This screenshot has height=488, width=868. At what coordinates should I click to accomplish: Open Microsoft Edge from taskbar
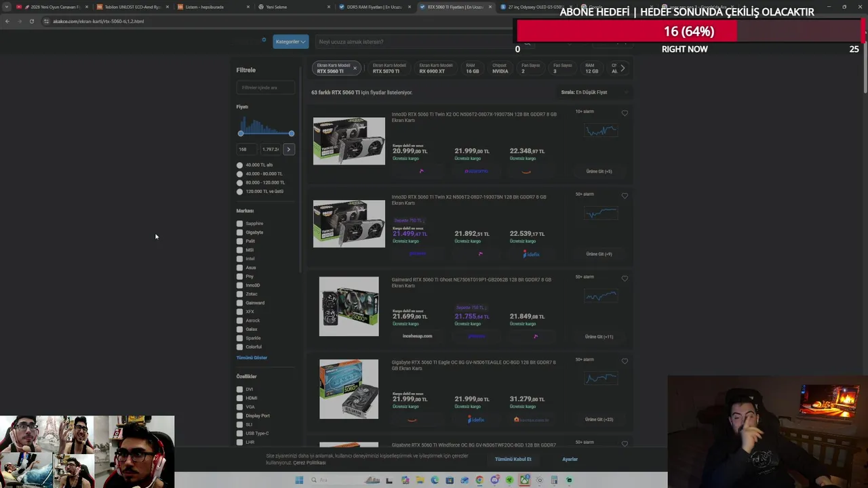(435, 480)
